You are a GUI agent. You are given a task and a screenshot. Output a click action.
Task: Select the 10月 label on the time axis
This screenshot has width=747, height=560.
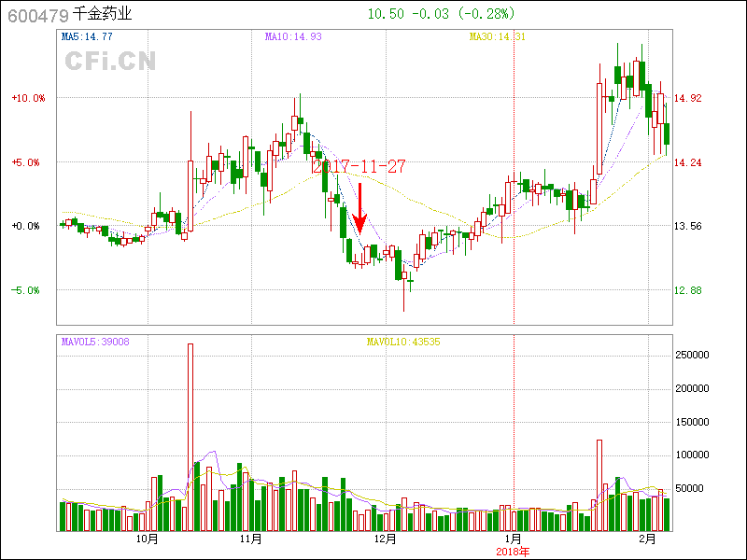click(147, 539)
